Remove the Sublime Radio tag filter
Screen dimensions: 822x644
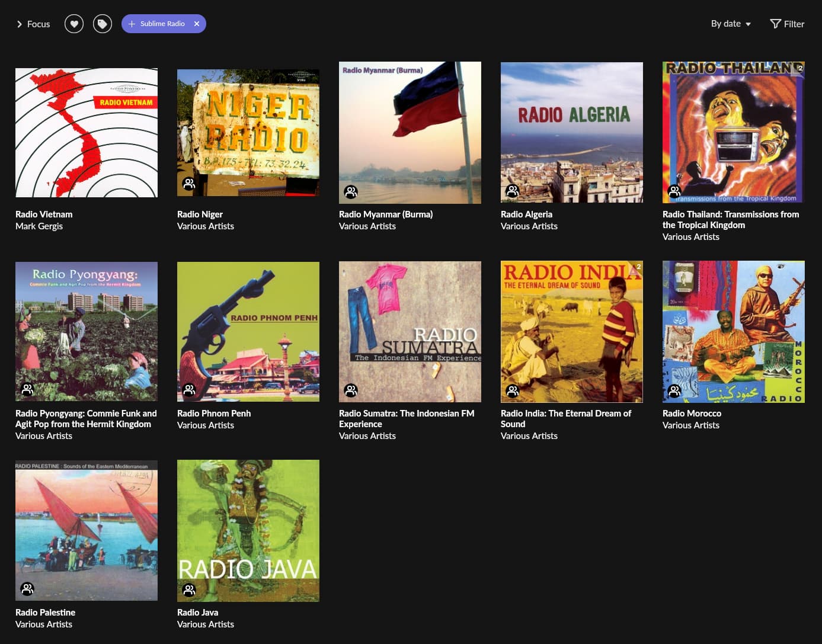(x=197, y=24)
